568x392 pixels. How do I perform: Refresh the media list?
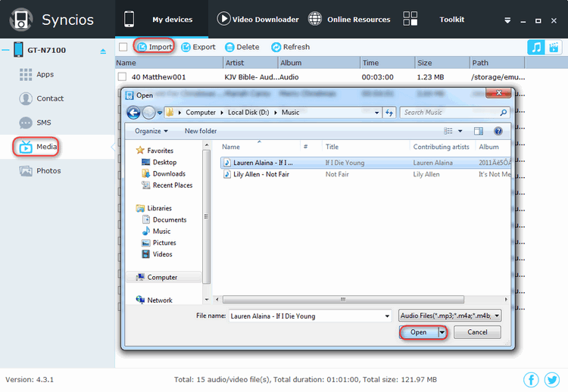pos(291,47)
